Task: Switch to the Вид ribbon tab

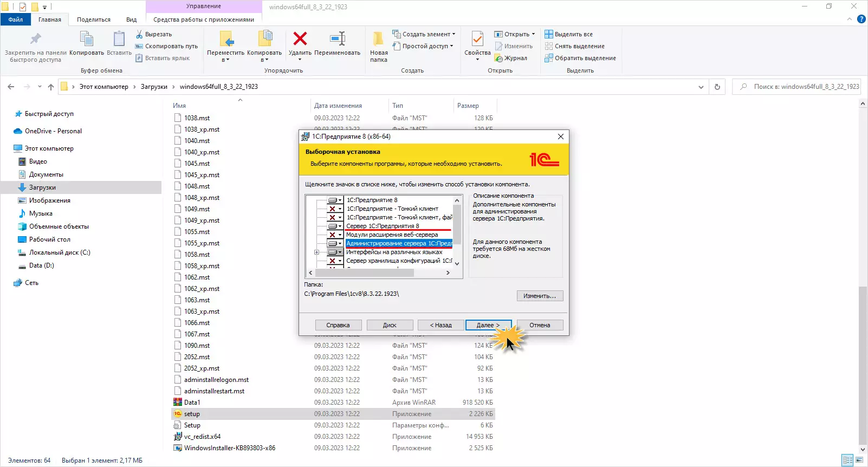Action: tap(132, 20)
